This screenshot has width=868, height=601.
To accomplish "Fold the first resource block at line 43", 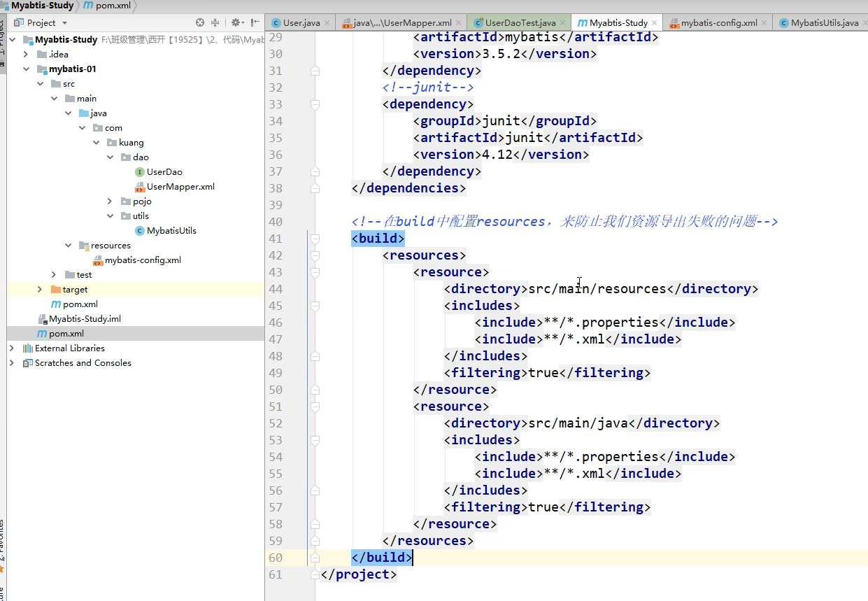I will pos(315,272).
